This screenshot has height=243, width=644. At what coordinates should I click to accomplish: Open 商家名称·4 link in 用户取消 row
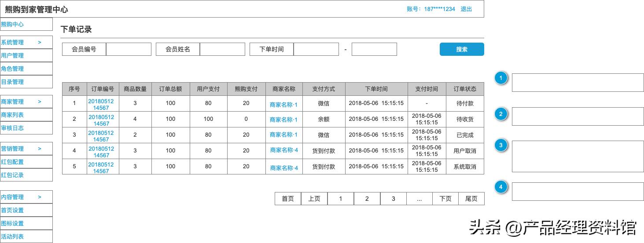tap(284, 150)
